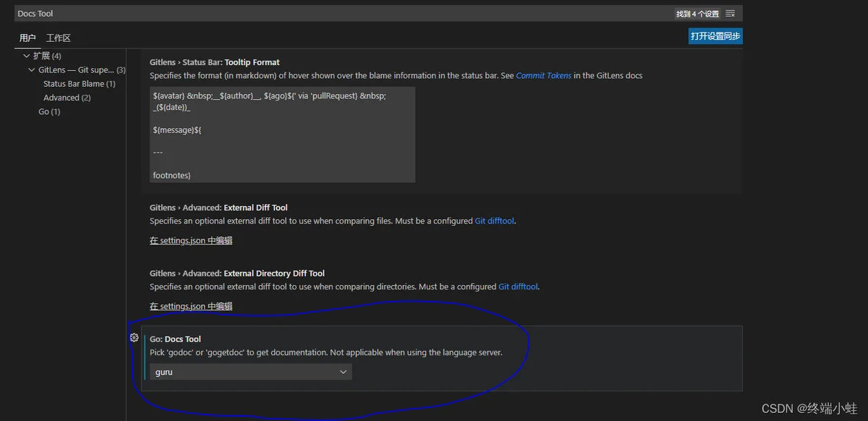Open the Git difftool link under External Directory Diff Tool

(x=518, y=286)
